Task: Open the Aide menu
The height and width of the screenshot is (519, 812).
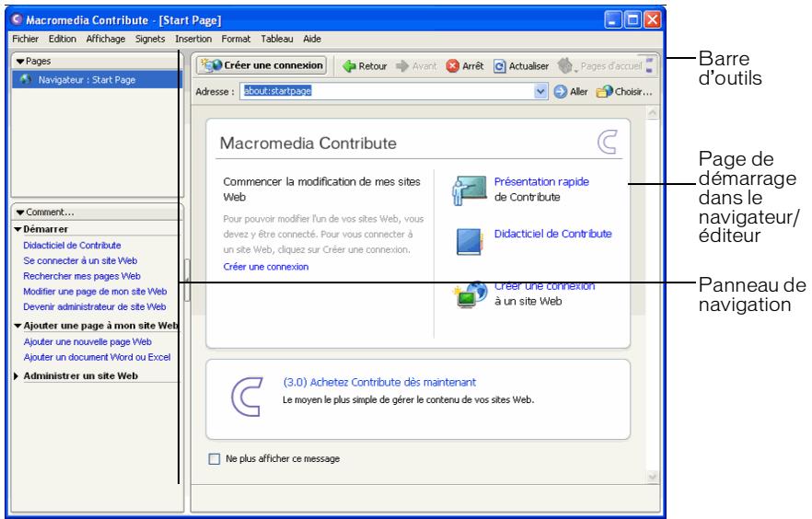Action: [x=312, y=39]
